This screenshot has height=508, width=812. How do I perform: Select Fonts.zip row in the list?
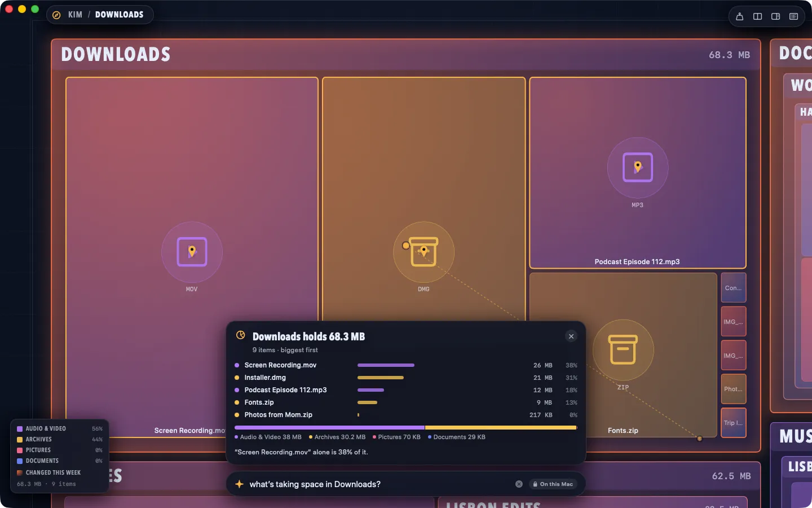click(406, 402)
